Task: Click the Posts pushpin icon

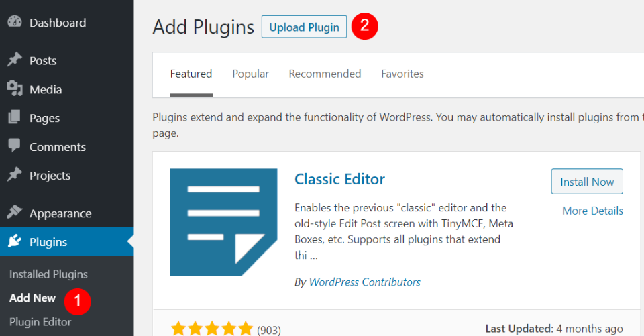Action: coord(15,60)
